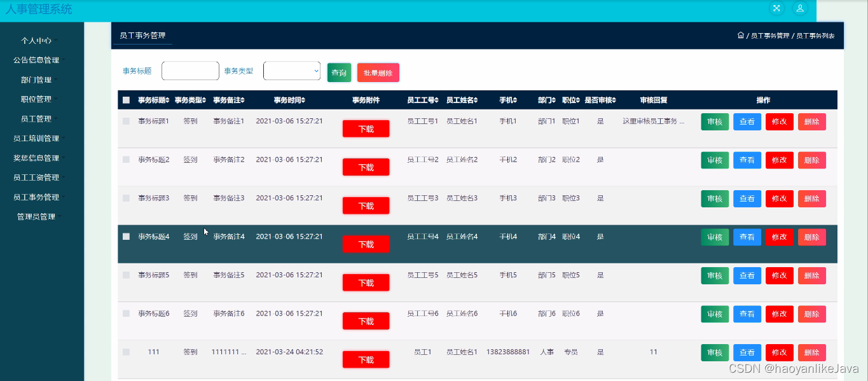Screen dimensions: 868x381
Task: Check the row checkbox for 事务标题1
Action: tap(126, 121)
